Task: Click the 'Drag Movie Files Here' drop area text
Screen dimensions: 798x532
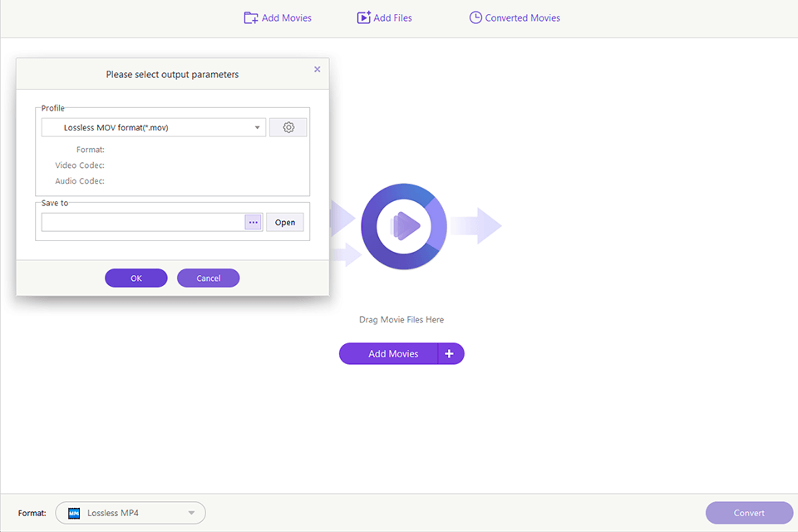Action: pos(401,319)
